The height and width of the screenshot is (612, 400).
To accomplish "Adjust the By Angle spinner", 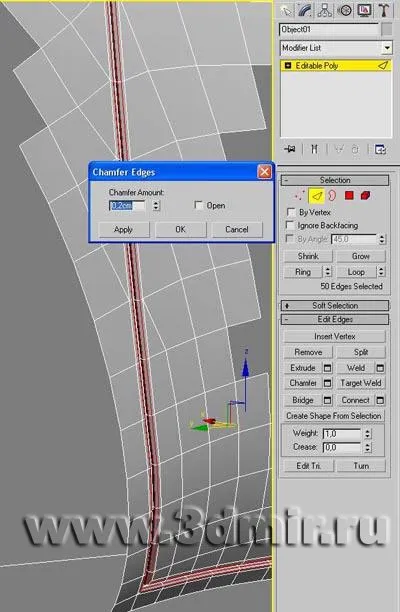I will (382, 239).
